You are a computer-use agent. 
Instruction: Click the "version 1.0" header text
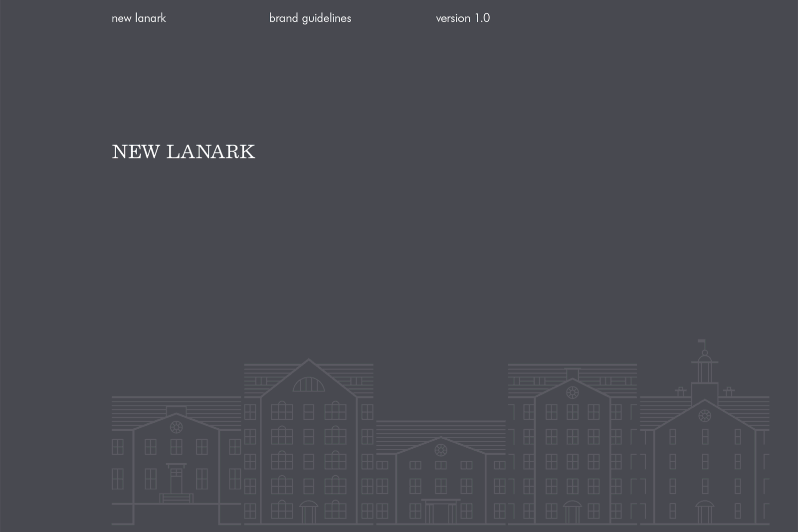(x=463, y=18)
